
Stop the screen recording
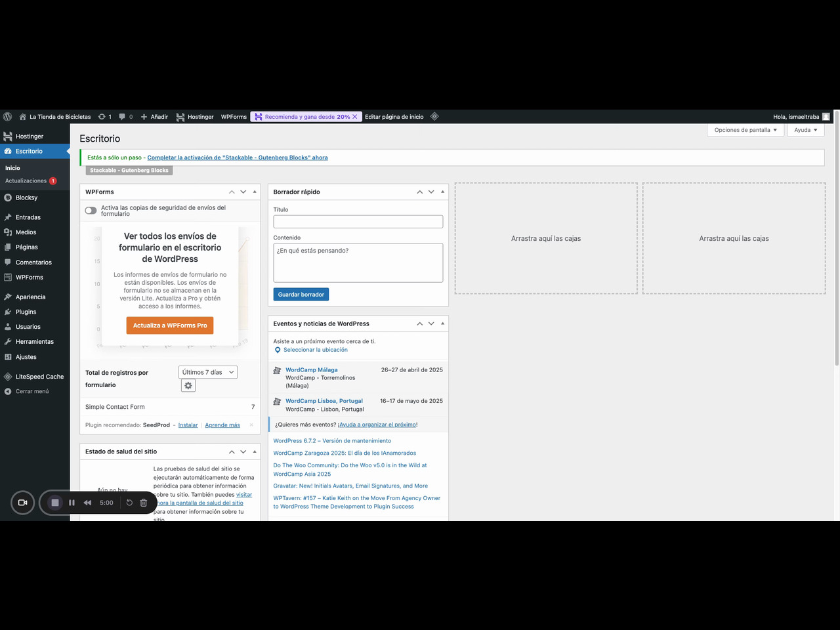[x=55, y=503]
